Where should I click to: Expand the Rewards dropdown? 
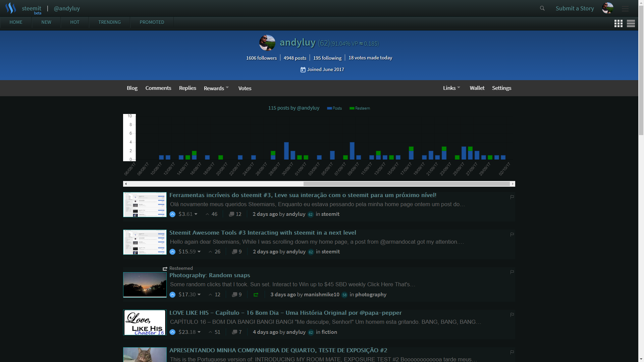point(216,88)
